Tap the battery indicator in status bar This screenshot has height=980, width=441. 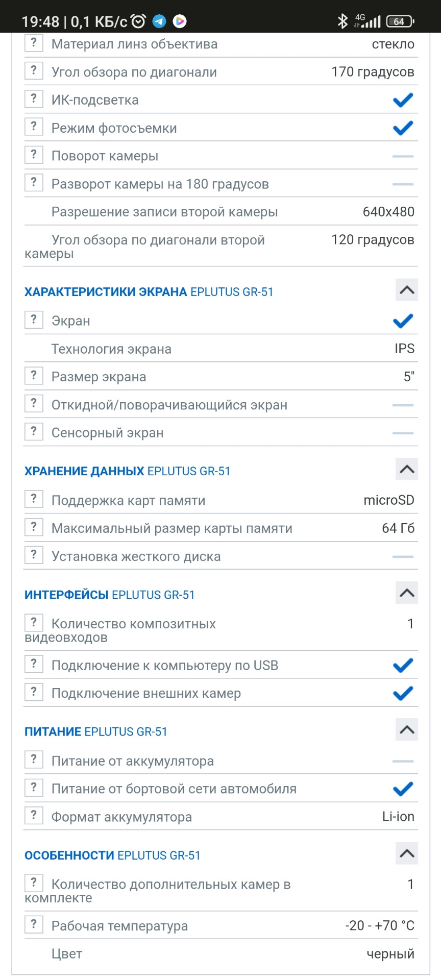(x=400, y=21)
